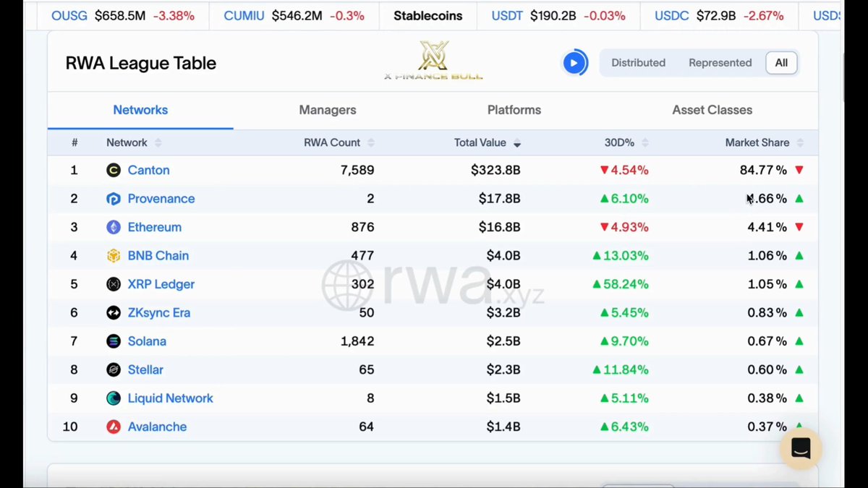Switch to the Networks tab
The image size is (868, 488).
(x=140, y=110)
